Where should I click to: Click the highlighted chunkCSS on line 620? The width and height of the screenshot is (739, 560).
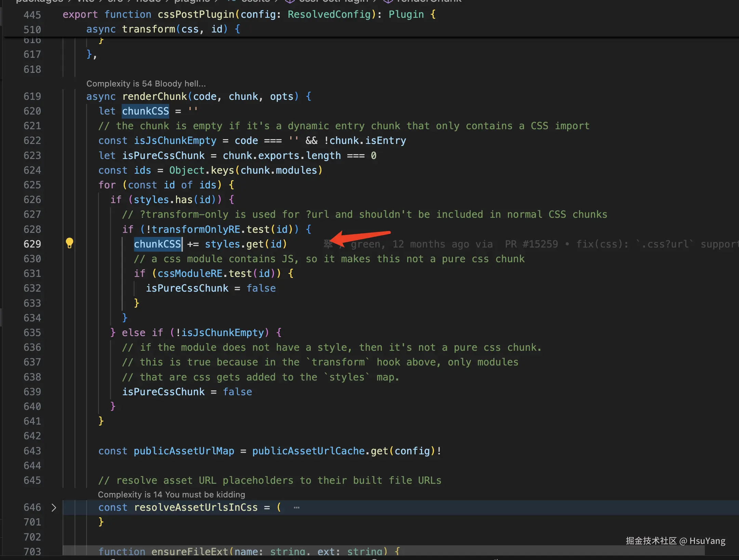(x=146, y=111)
